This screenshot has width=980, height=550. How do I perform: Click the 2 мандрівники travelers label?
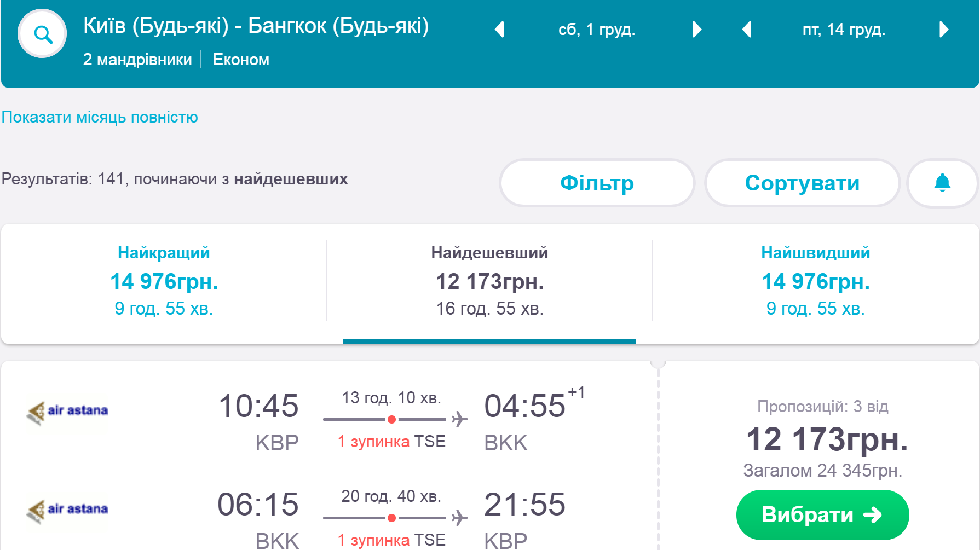(x=137, y=60)
